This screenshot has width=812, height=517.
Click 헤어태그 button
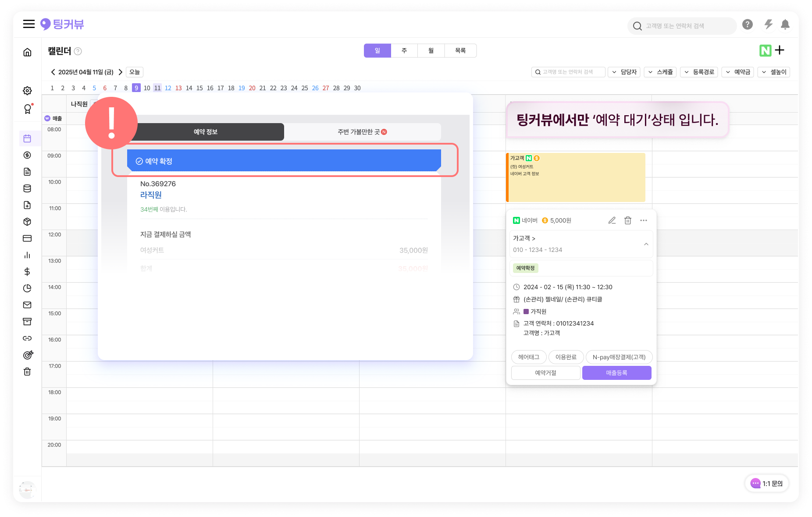click(529, 357)
